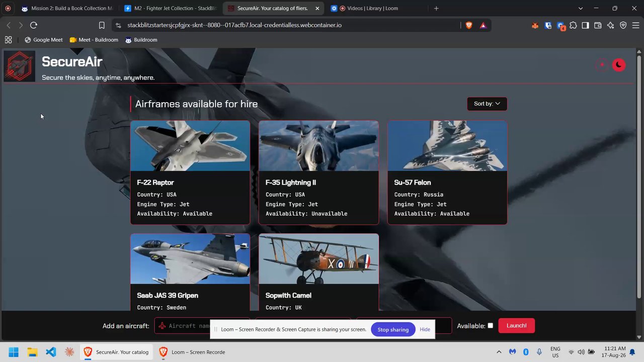Open the F-35 Lightning II photo
644x362 pixels.
coord(318,146)
